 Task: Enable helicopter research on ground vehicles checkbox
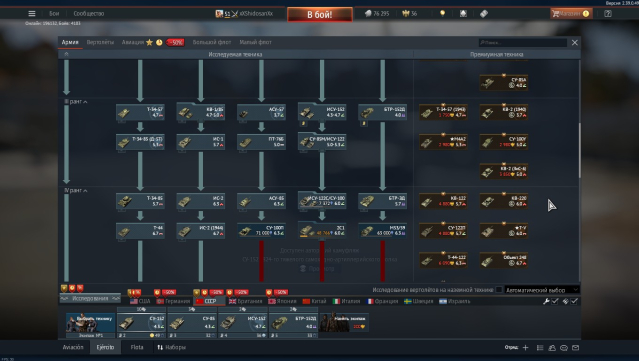click(x=499, y=290)
